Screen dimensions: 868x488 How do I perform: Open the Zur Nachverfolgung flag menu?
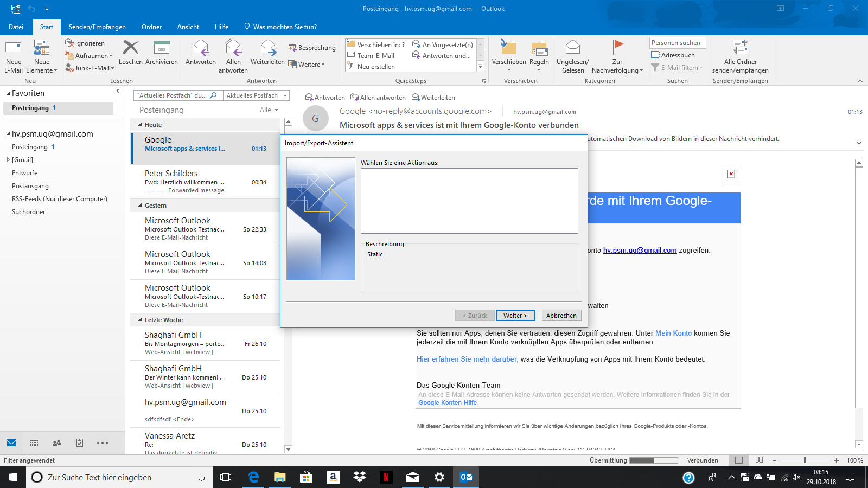coord(617,56)
